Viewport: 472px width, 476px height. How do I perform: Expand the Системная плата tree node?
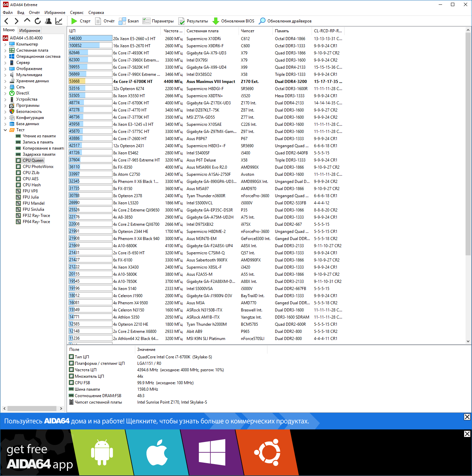(5, 50)
